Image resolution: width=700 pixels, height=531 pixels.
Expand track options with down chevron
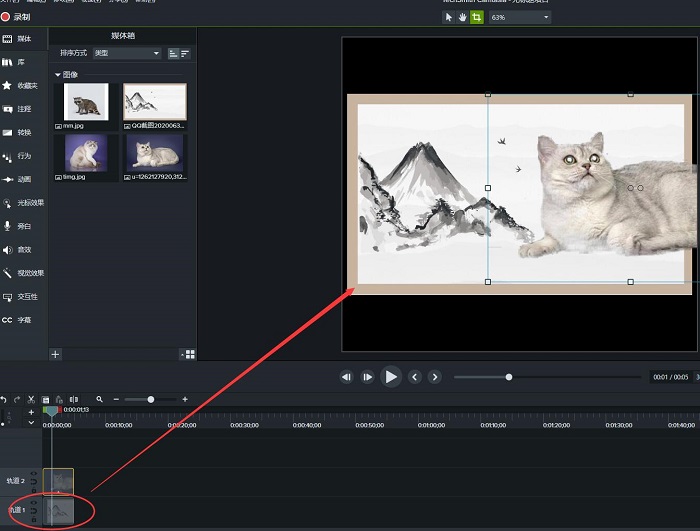click(x=31, y=422)
